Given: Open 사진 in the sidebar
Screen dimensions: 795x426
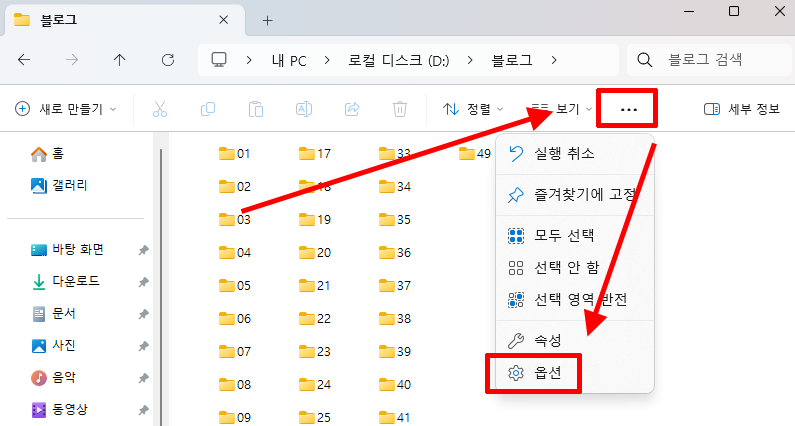Looking at the screenshot, I should (53, 345).
